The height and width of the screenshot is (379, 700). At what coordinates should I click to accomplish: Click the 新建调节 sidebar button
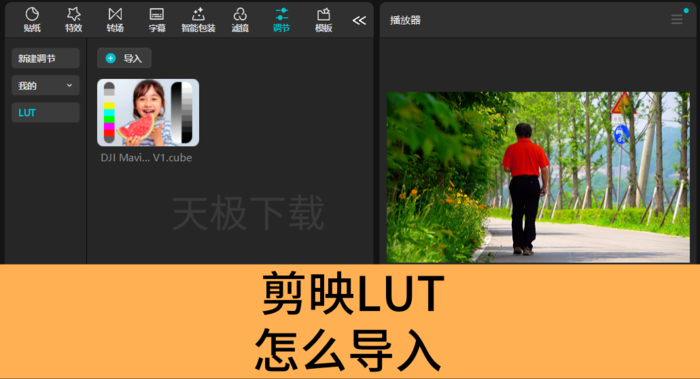[46, 58]
